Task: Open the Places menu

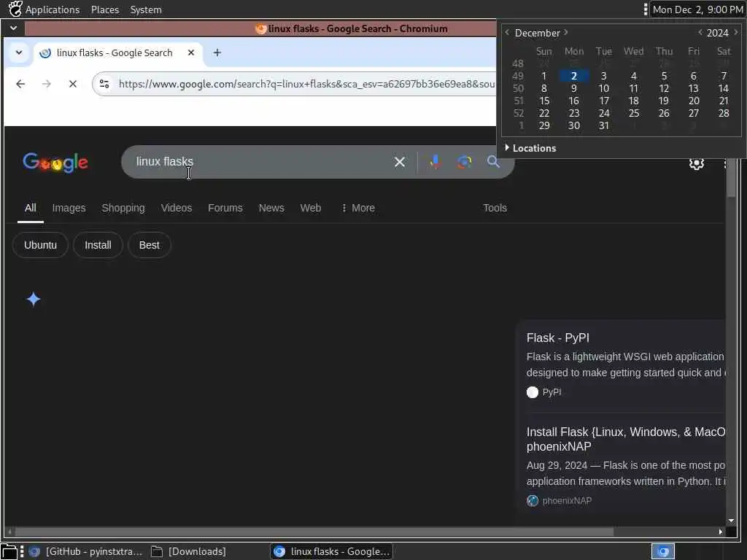Action: (105, 9)
